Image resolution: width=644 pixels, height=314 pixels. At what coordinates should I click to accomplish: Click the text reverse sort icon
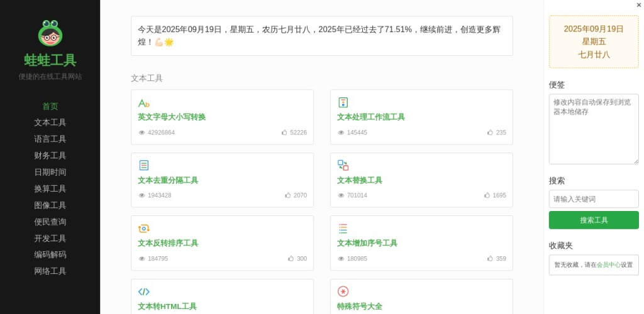(143, 229)
